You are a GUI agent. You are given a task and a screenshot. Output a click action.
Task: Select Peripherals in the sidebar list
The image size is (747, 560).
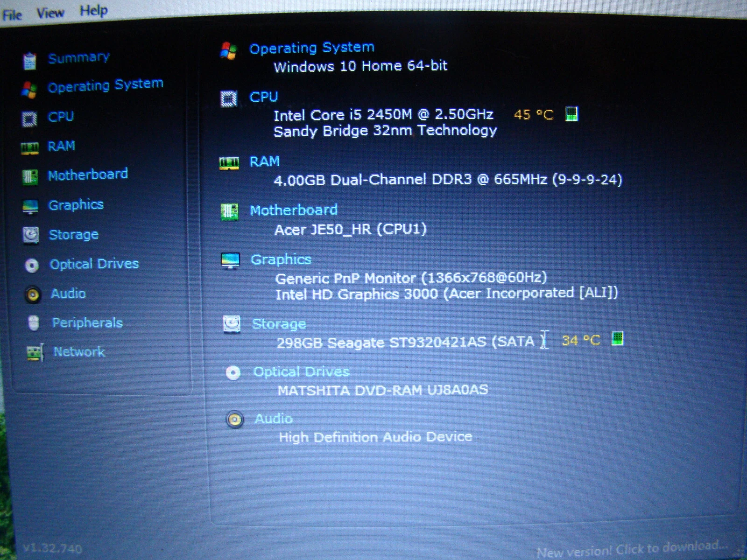(87, 322)
